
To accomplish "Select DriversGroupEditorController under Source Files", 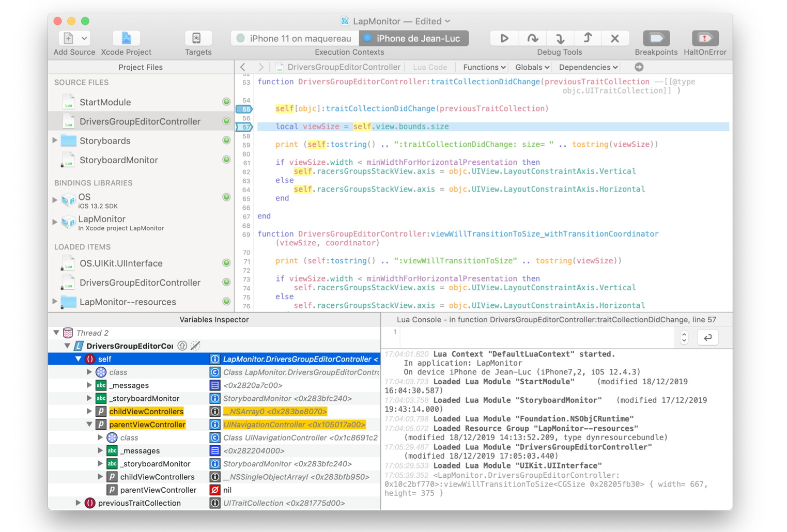I will (140, 121).
